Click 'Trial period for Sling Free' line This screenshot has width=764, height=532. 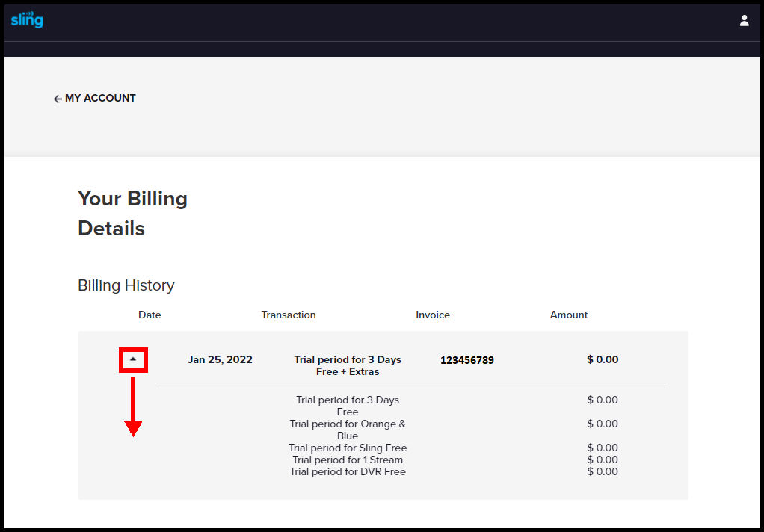point(348,448)
